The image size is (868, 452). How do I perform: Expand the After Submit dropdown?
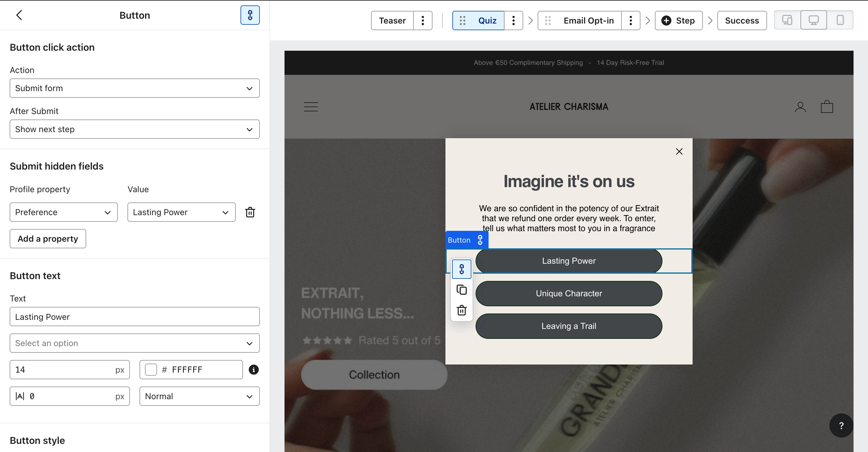pyautogui.click(x=134, y=129)
